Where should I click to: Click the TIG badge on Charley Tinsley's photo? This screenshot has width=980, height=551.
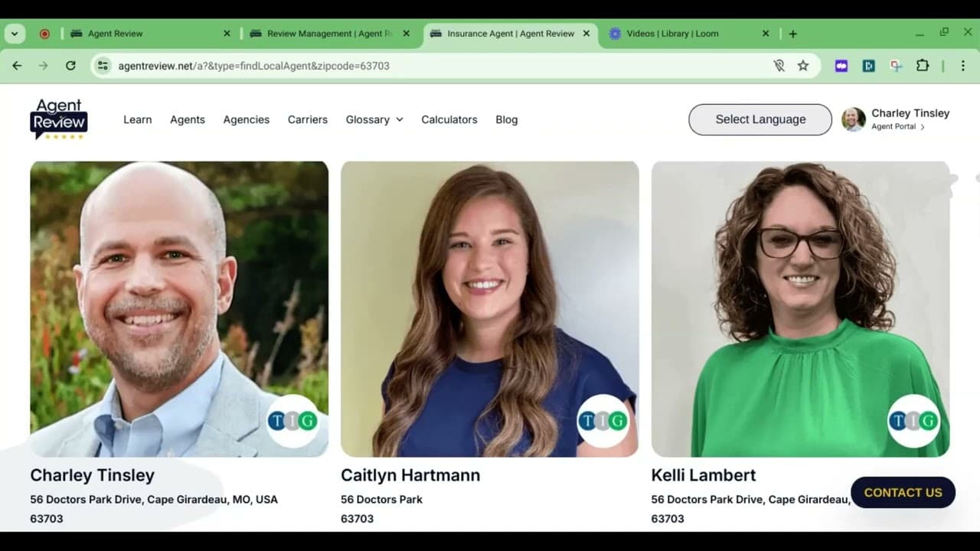pos(292,421)
